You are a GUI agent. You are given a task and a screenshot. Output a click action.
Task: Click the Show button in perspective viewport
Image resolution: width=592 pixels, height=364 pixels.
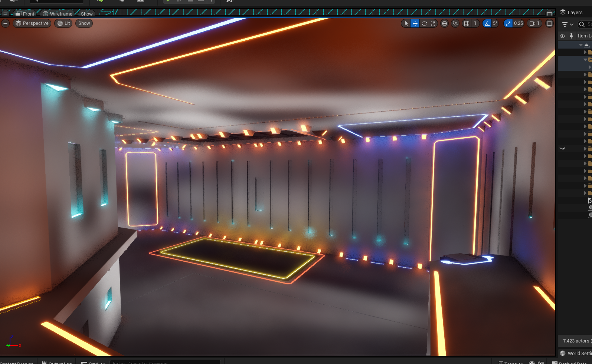pos(84,23)
